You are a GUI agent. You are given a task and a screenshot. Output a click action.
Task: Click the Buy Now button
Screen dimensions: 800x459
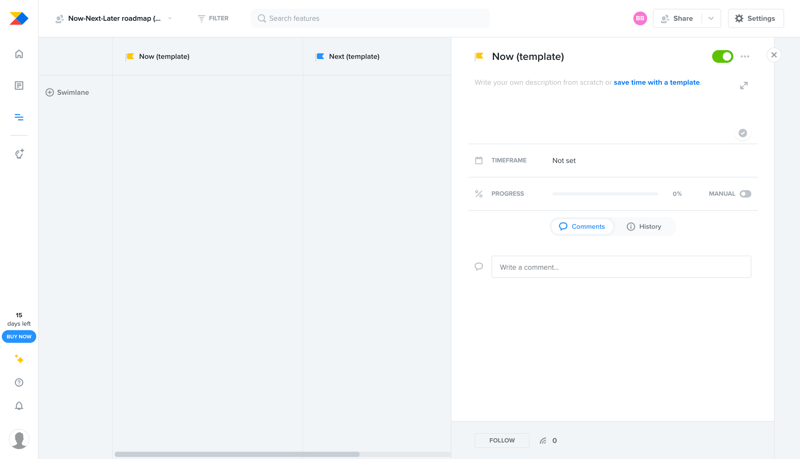coord(19,337)
